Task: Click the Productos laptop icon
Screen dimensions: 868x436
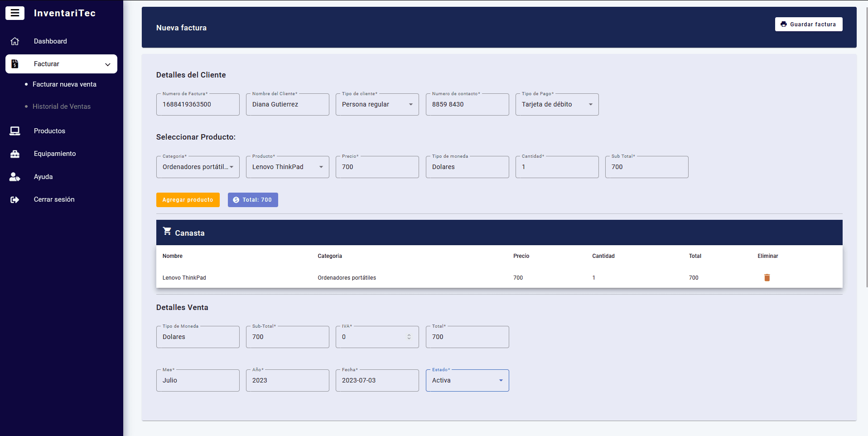Action: 15,131
